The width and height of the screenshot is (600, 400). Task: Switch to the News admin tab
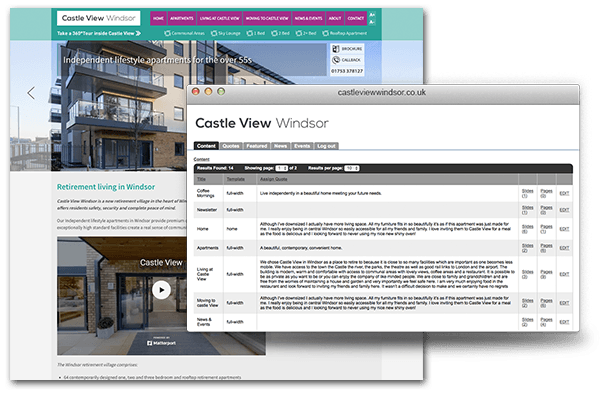point(280,146)
